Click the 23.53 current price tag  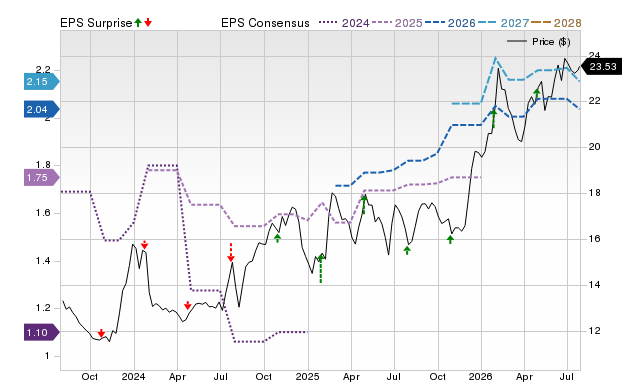[x=601, y=67]
